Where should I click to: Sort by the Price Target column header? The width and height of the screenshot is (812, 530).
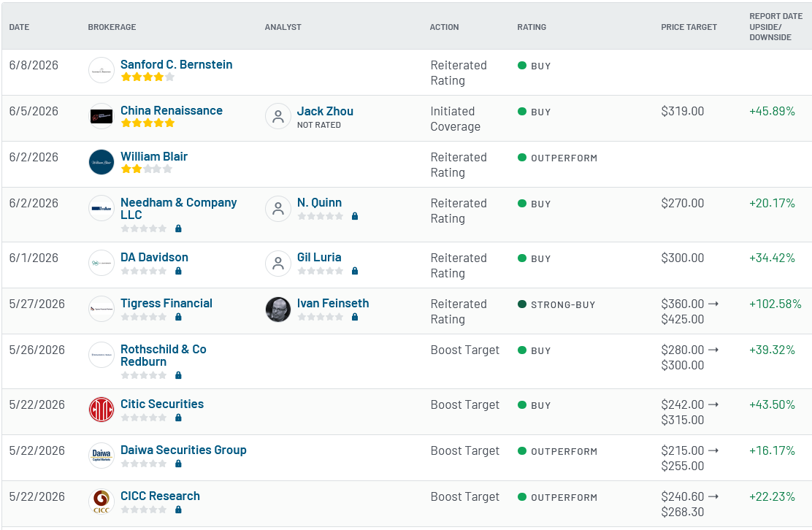click(x=689, y=27)
